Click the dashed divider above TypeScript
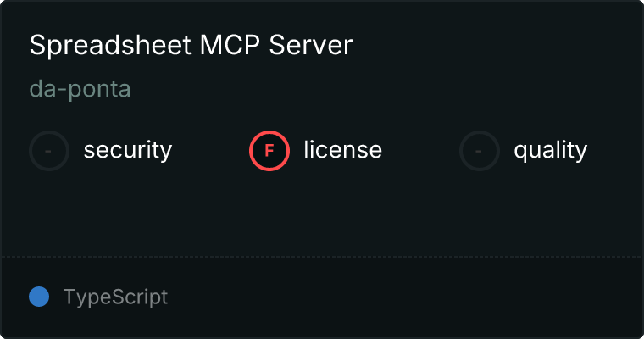 coord(322,257)
